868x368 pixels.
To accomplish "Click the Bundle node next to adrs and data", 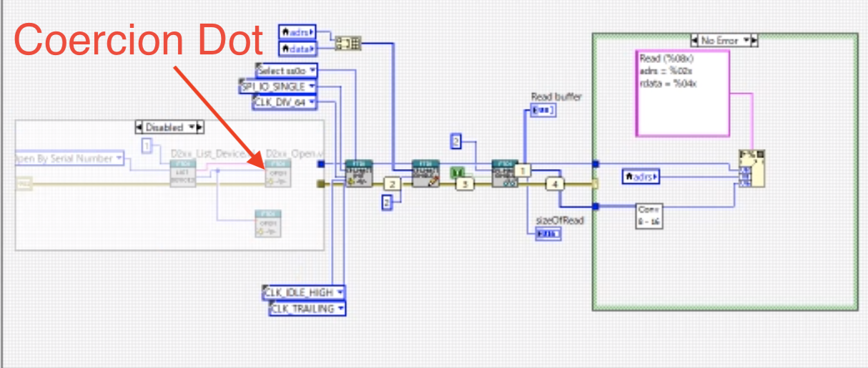I will tap(347, 43).
